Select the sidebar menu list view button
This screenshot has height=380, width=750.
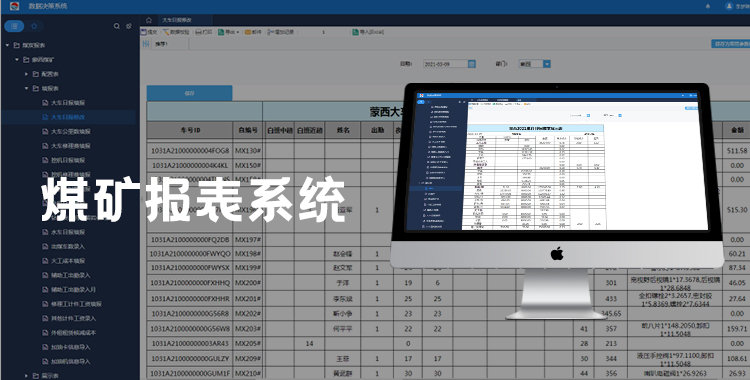click(14, 26)
